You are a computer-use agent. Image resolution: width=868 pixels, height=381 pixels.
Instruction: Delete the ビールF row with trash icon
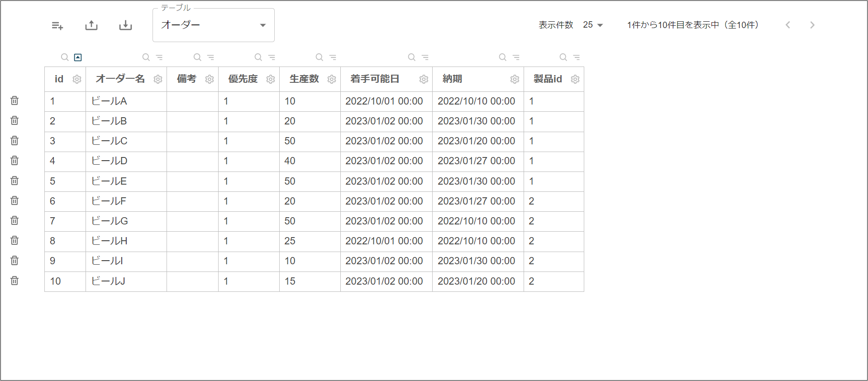click(14, 200)
